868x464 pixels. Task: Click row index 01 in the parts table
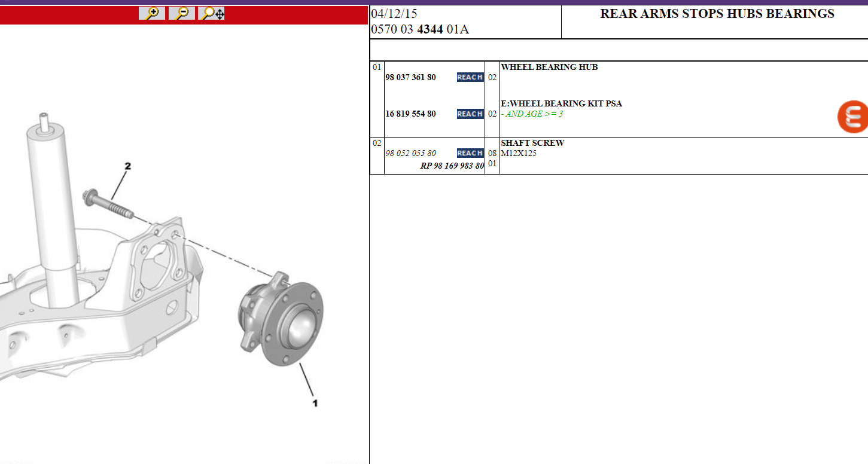click(377, 67)
